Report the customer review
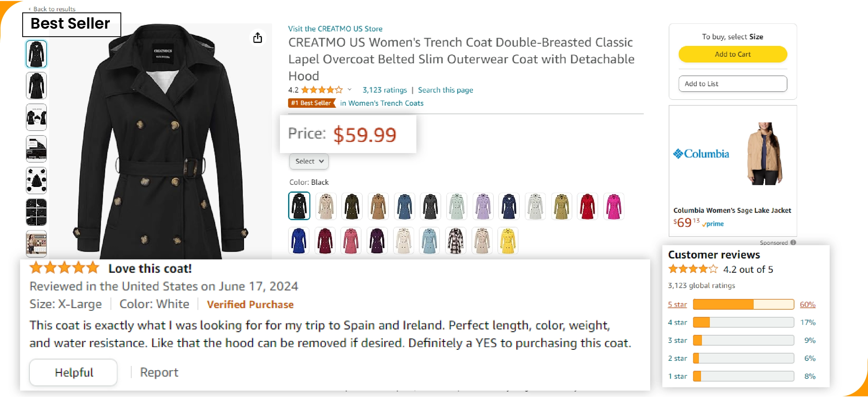This screenshot has width=868, height=397. coord(159,372)
